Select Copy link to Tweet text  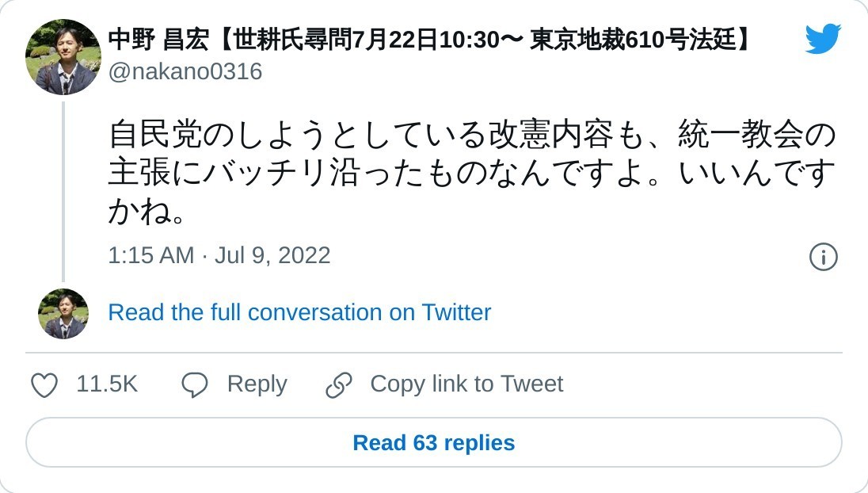(x=466, y=384)
